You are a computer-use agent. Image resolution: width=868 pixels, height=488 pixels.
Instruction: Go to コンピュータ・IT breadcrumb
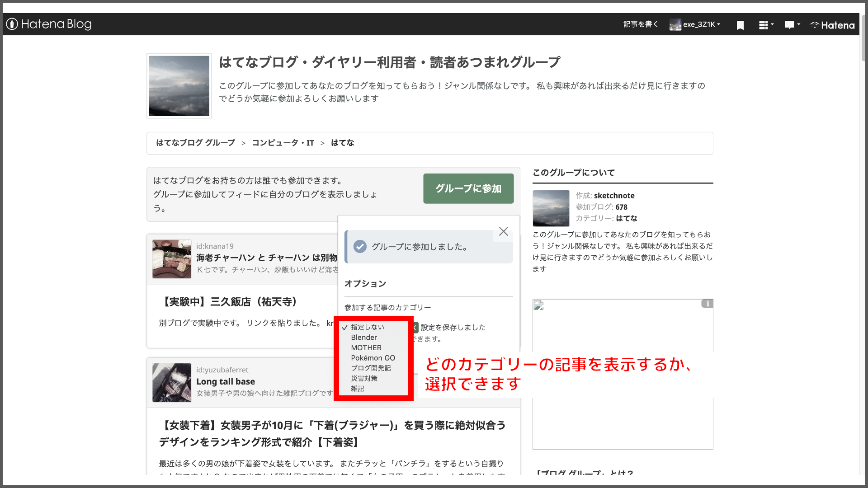(x=283, y=143)
